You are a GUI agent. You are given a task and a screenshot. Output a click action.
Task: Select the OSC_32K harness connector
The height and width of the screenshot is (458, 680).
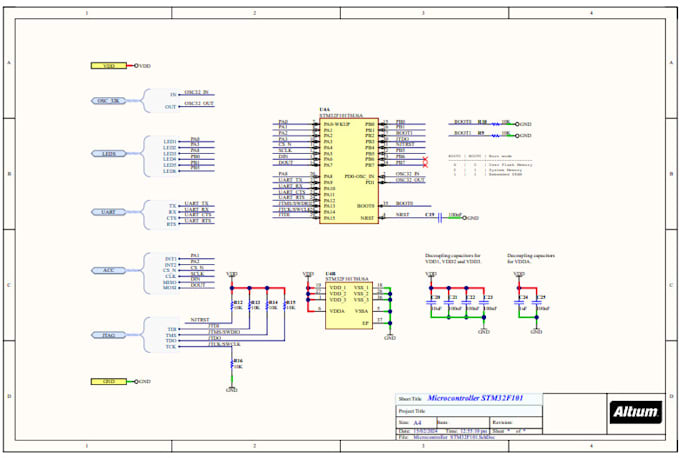pyautogui.click(x=109, y=101)
